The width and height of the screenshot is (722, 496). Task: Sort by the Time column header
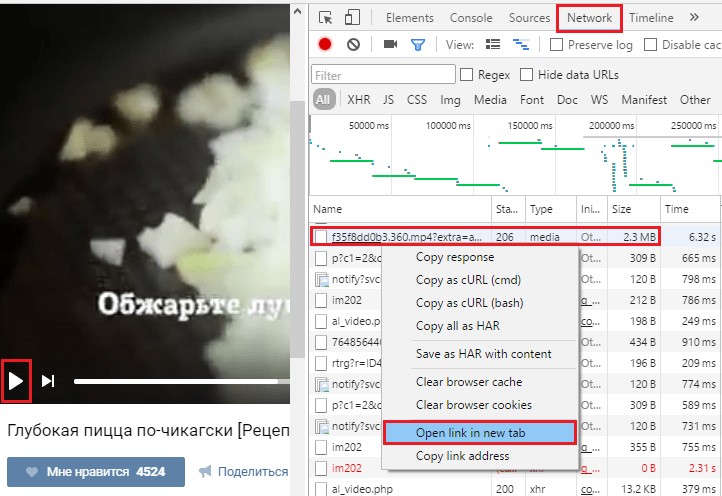[x=689, y=209]
